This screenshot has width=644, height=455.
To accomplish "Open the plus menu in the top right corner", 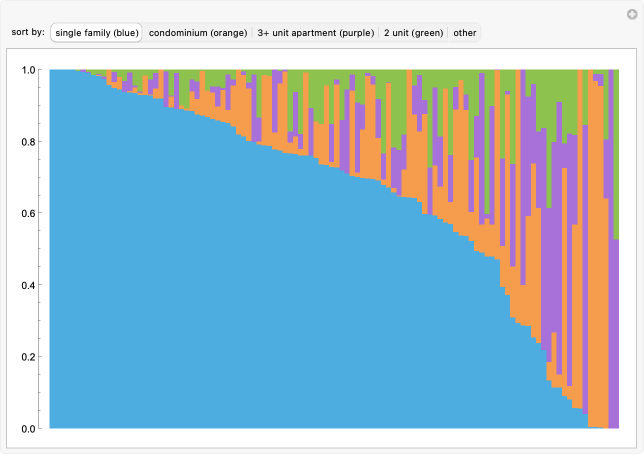I will tap(632, 14).
